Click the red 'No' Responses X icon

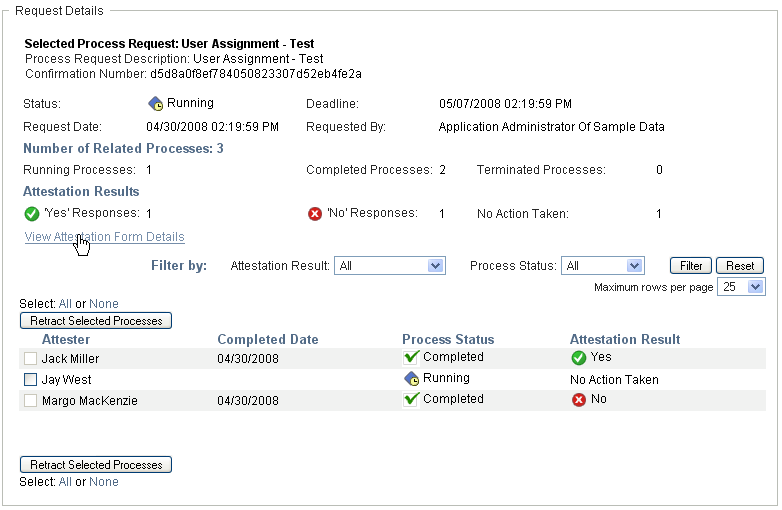point(315,214)
